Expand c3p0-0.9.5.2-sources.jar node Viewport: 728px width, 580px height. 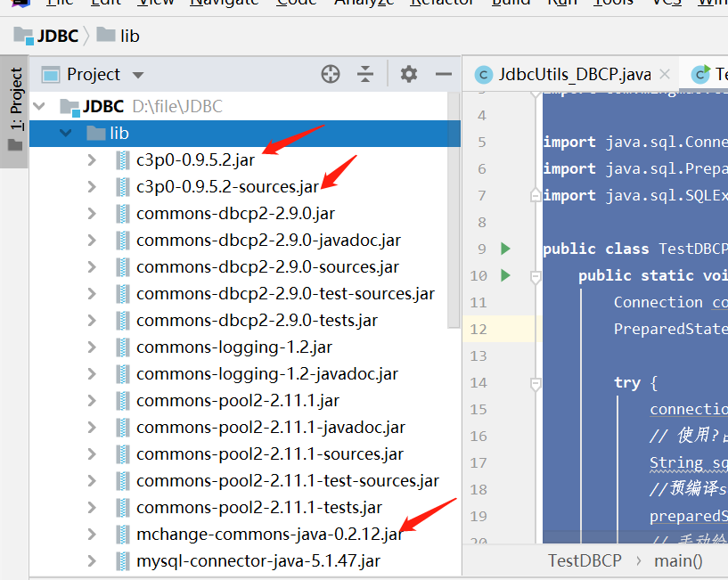pyautogui.click(x=92, y=187)
